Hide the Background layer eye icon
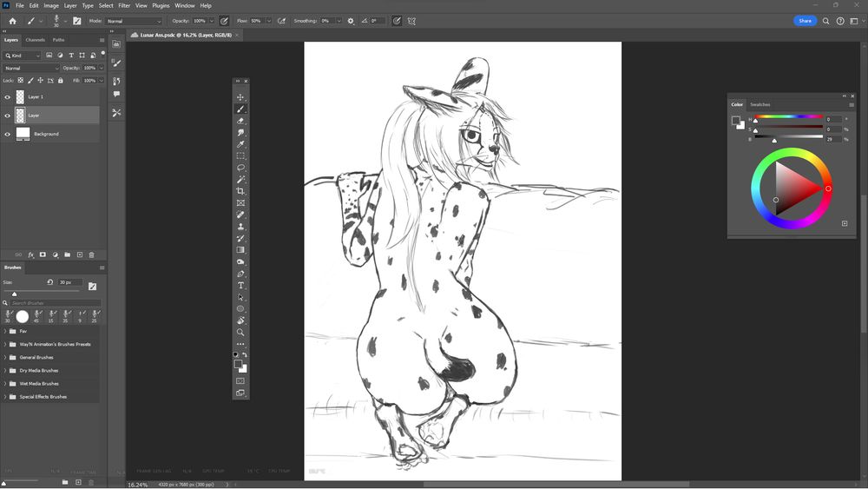The height and width of the screenshot is (489, 868). (7, 134)
